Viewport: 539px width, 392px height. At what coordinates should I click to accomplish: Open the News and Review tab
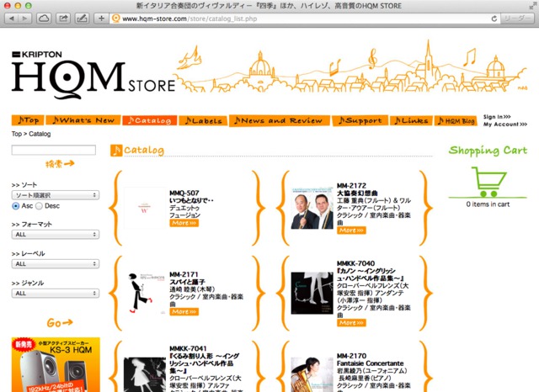[280, 120]
